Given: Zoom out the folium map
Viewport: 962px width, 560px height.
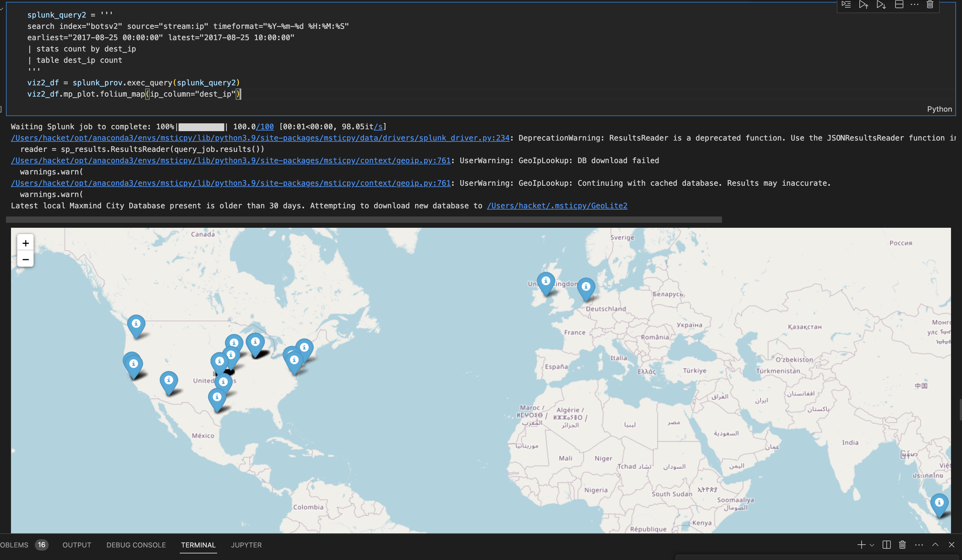Looking at the screenshot, I should coord(26,259).
